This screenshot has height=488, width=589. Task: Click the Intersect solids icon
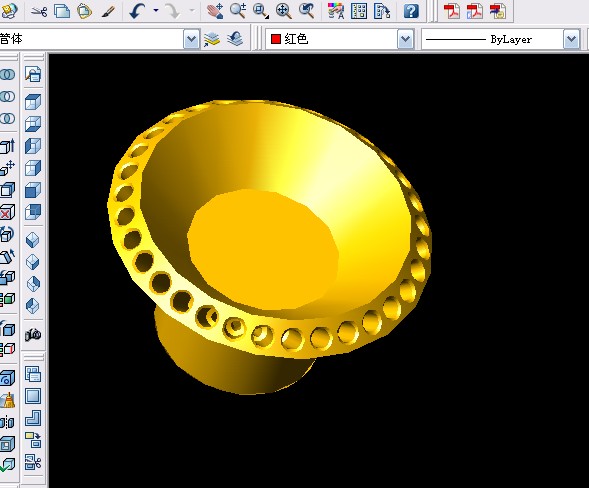pyautogui.click(x=8, y=119)
